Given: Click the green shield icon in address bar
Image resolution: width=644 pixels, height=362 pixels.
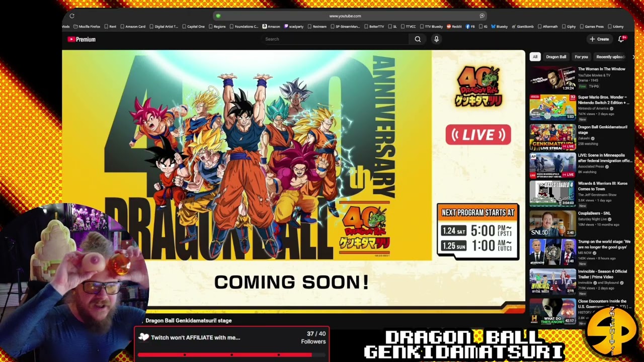Looking at the screenshot, I should 218,16.
